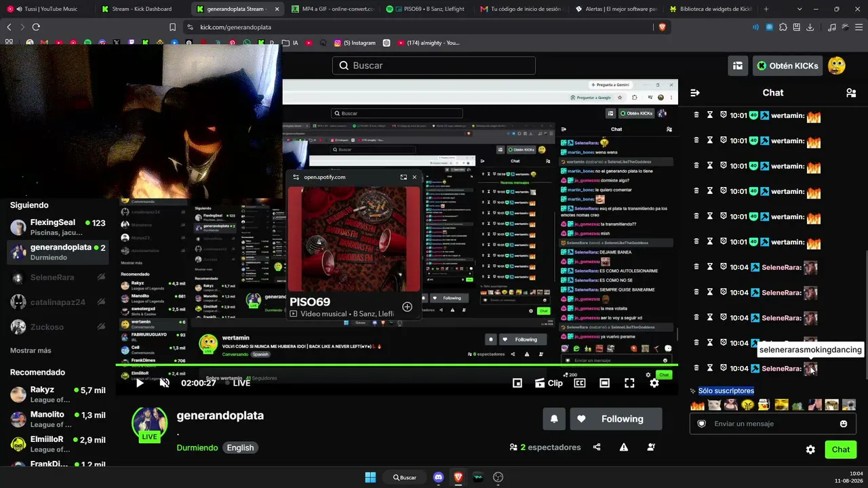Image resolution: width=868 pixels, height=488 pixels.
Task: Close the generandoplata Stream tab
Action: click(x=277, y=9)
